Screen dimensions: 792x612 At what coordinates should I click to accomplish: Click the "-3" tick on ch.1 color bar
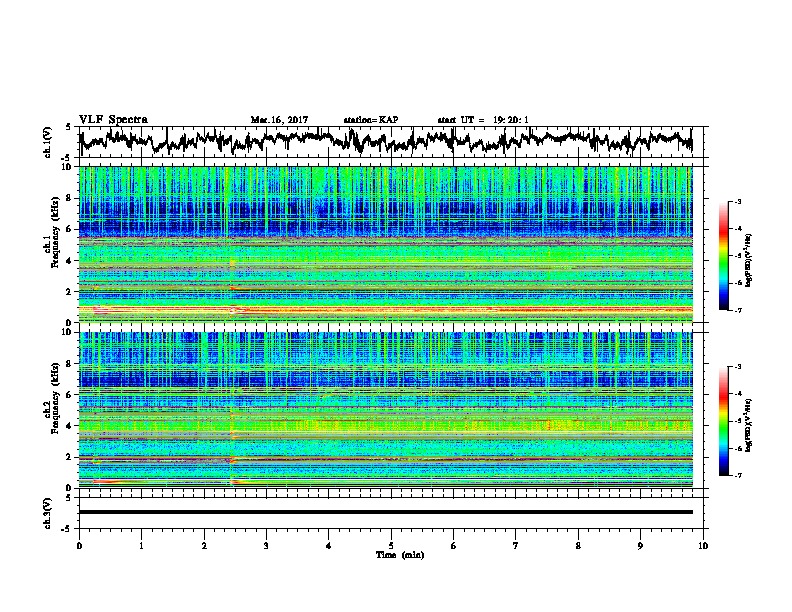737,201
